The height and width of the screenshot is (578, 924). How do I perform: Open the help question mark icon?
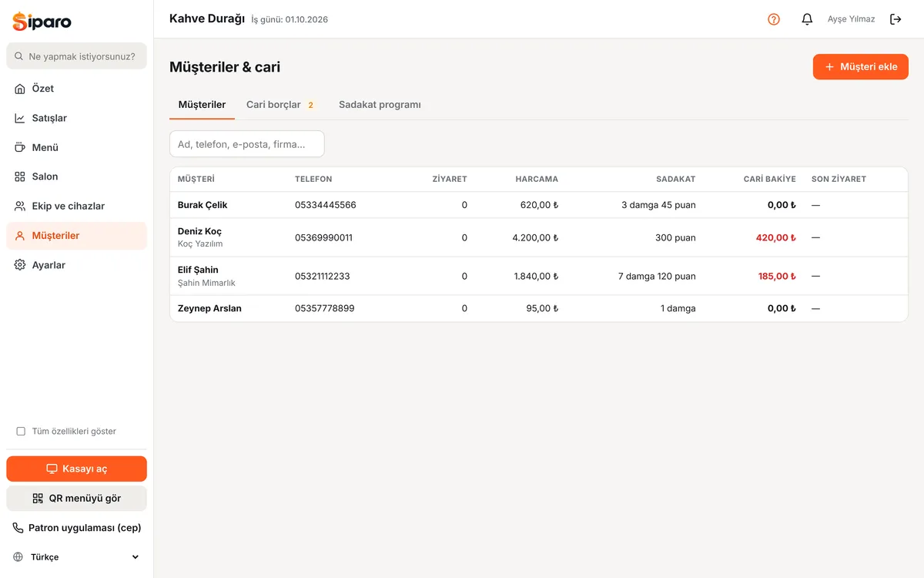774,19
